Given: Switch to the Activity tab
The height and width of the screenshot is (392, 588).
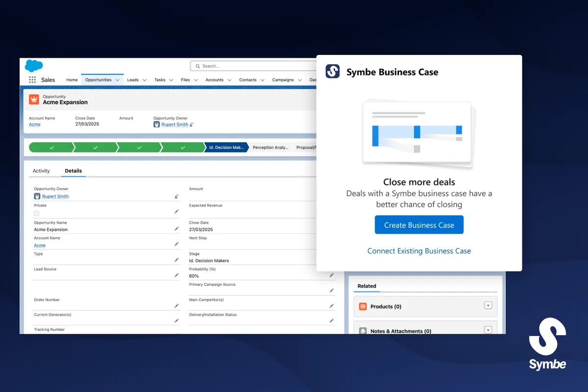Looking at the screenshot, I should point(41,171).
